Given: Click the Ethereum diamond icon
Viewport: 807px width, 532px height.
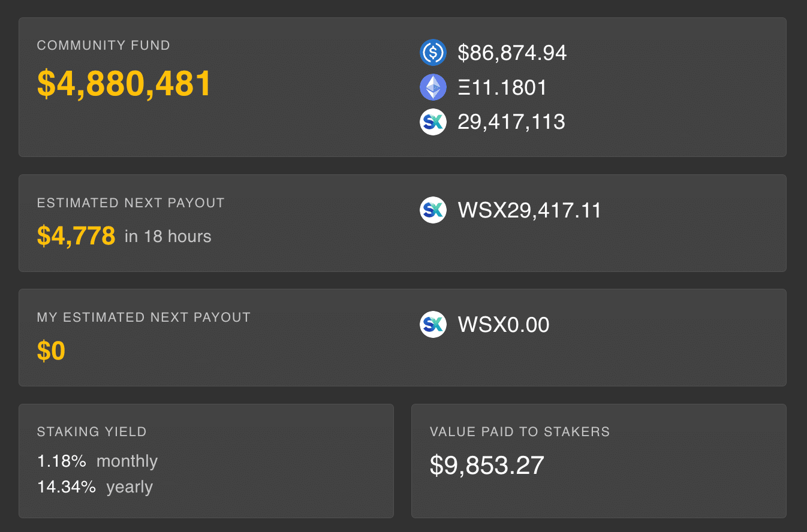Looking at the screenshot, I should 433,87.
